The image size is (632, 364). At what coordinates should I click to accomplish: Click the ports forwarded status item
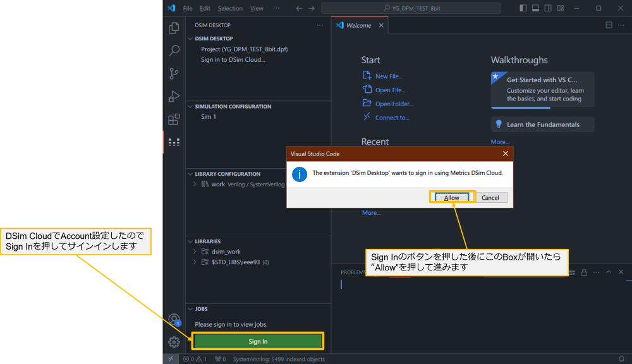click(220, 359)
